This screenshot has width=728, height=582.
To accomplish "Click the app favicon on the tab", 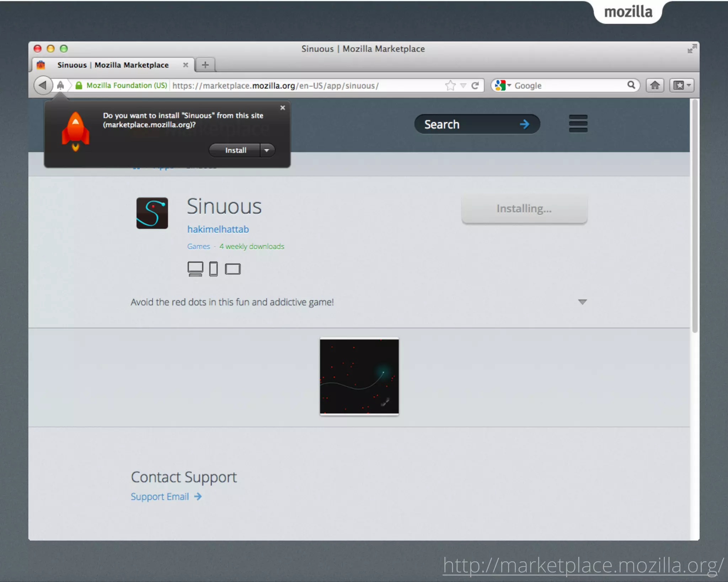I will tap(41, 65).
